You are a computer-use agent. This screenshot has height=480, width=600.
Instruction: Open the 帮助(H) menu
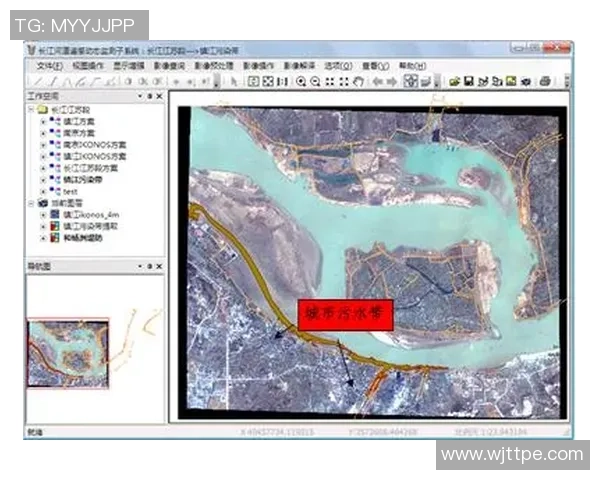411,65
